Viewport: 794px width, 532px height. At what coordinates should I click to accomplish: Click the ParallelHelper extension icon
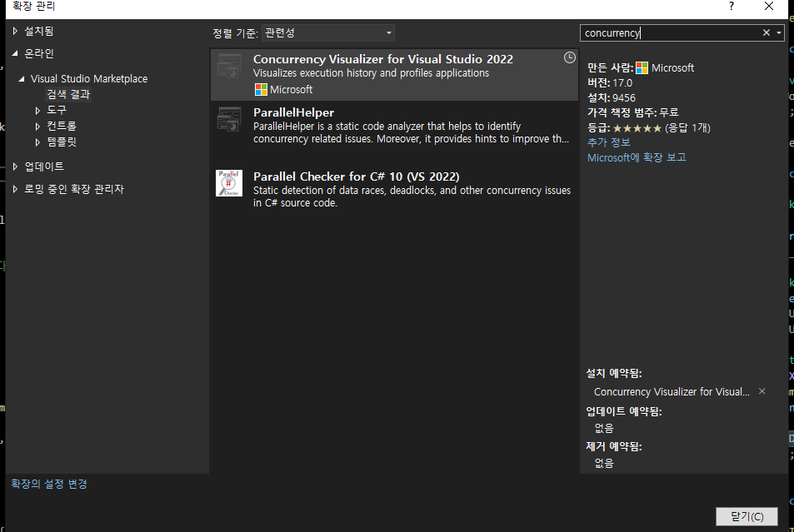pos(229,120)
